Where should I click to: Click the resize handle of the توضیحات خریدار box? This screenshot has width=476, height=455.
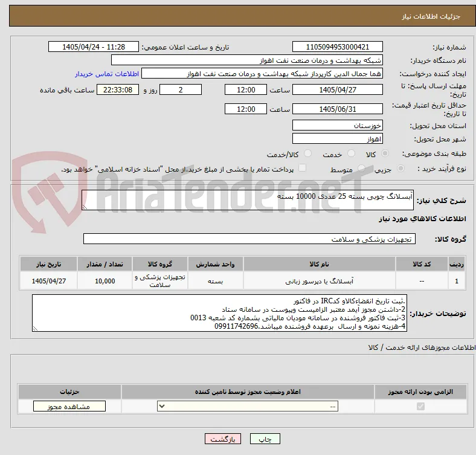(35, 328)
